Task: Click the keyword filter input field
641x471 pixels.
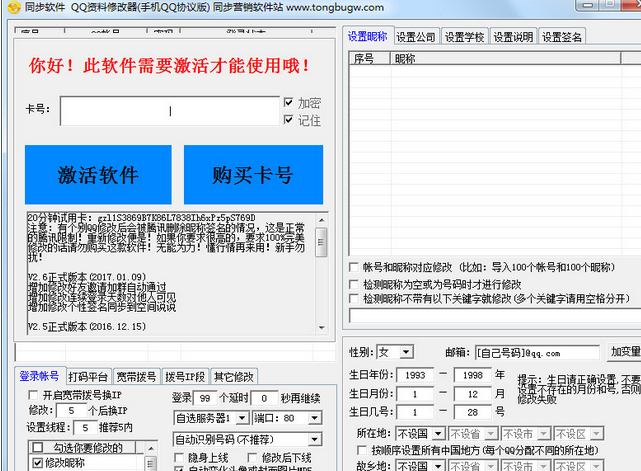Action: [x=495, y=315]
